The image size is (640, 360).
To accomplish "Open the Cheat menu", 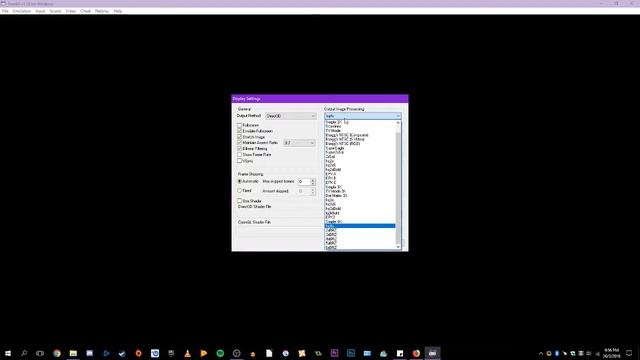I will pos(85,11).
